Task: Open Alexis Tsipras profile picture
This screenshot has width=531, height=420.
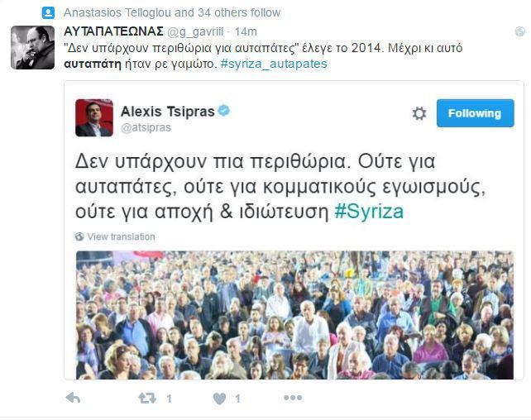Action: pyautogui.click(x=94, y=117)
